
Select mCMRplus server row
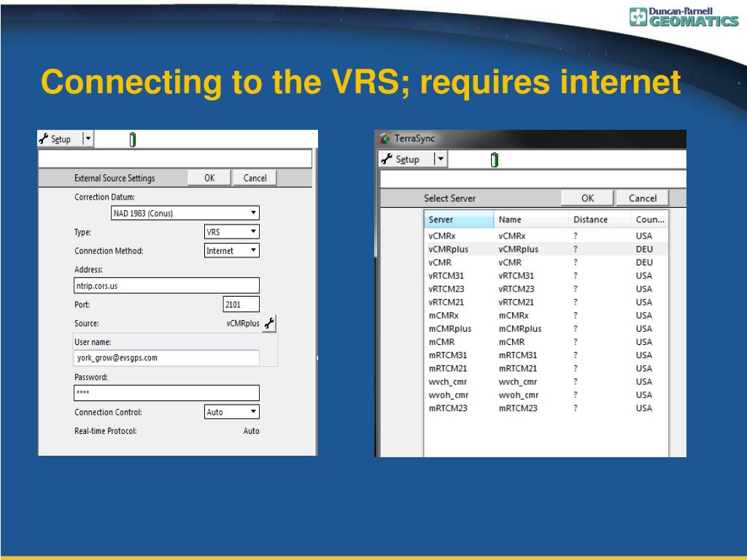point(546,329)
